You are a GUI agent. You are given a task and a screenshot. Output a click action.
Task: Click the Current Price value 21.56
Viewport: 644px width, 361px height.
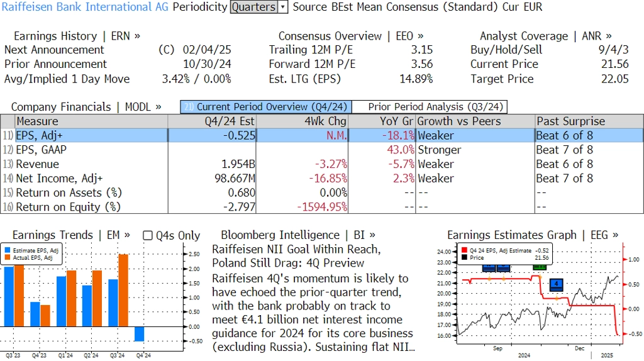coord(615,64)
